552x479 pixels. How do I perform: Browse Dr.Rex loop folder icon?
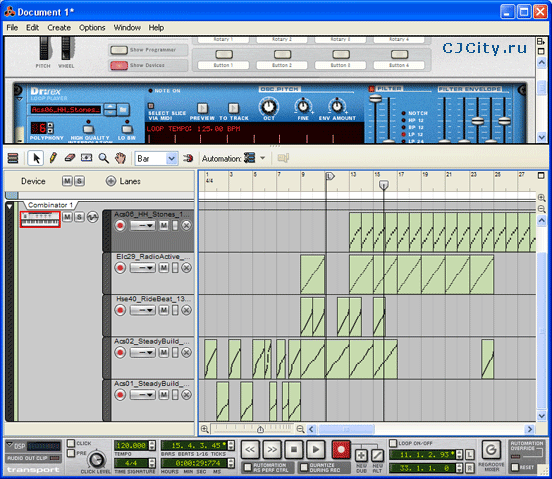coord(123,110)
